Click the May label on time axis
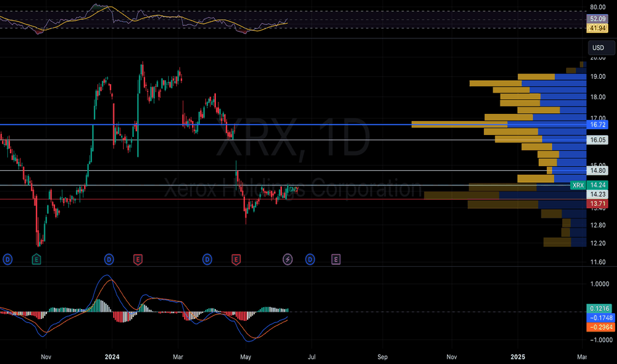This screenshot has height=364, width=617. (246, 357)
